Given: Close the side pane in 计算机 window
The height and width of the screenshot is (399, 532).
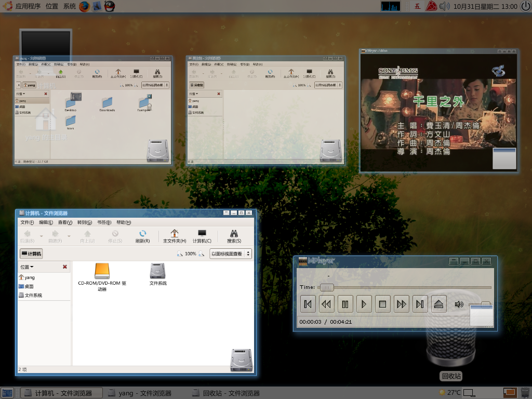Looking at the screenshot, I should click(65, 267).
